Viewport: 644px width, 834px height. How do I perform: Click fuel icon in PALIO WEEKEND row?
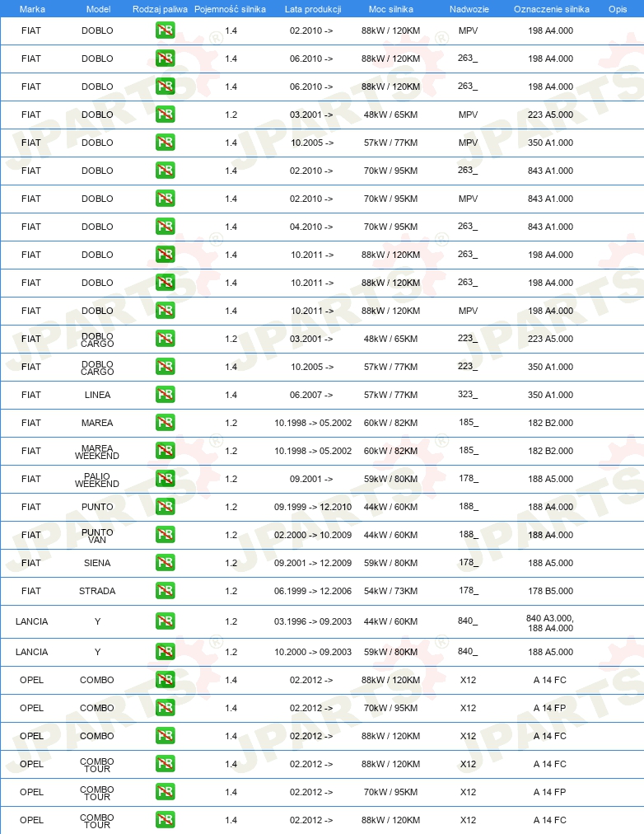166,479
